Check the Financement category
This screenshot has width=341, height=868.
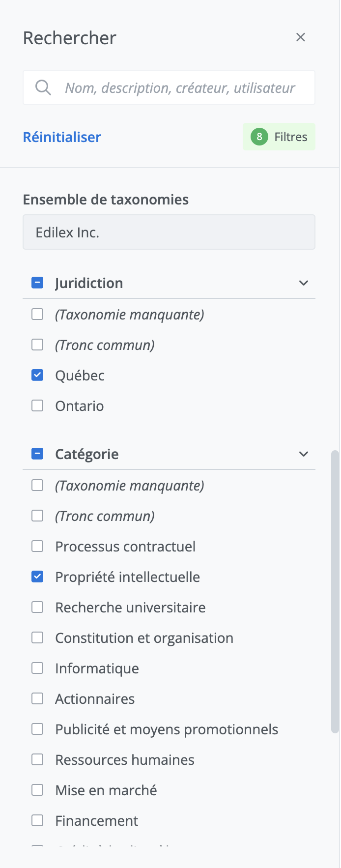tap(37, 821)
